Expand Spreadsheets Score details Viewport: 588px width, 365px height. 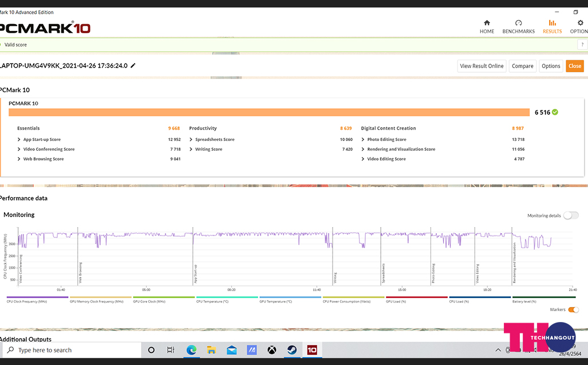click(191, 140)
